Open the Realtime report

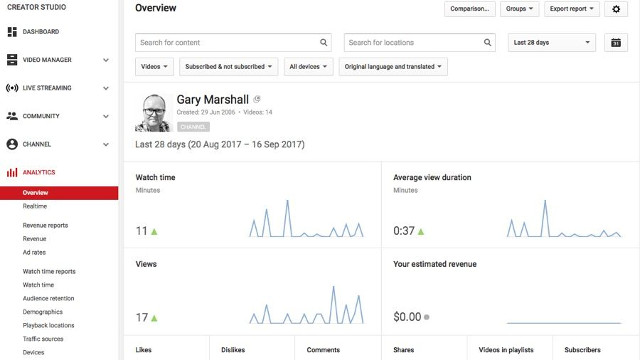tap(35, 206)
